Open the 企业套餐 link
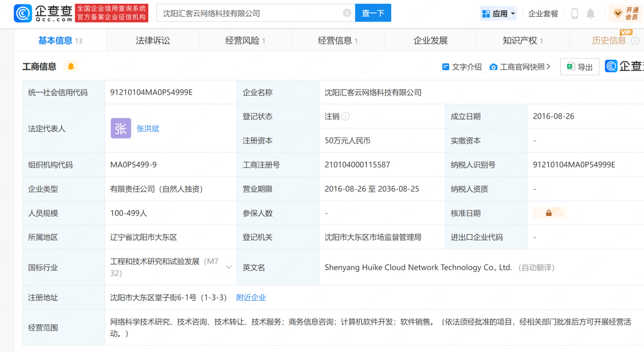Screen dimensions: 644x352 coord(543,13)
